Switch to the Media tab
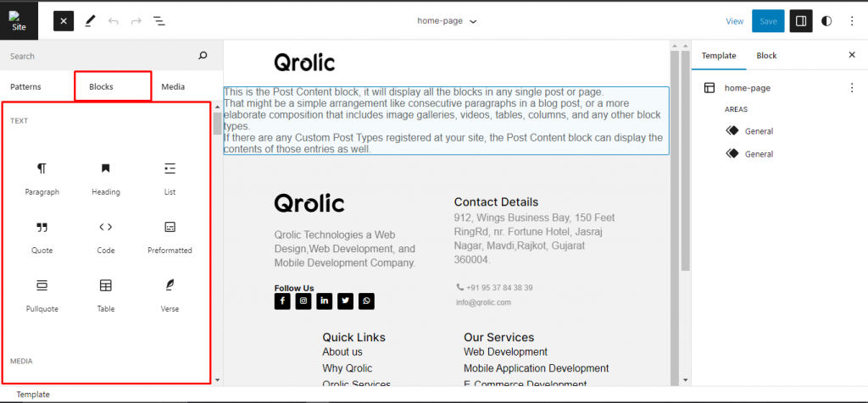Image resolution: width=868 pixels, height=403 pixels. point(173,87)
